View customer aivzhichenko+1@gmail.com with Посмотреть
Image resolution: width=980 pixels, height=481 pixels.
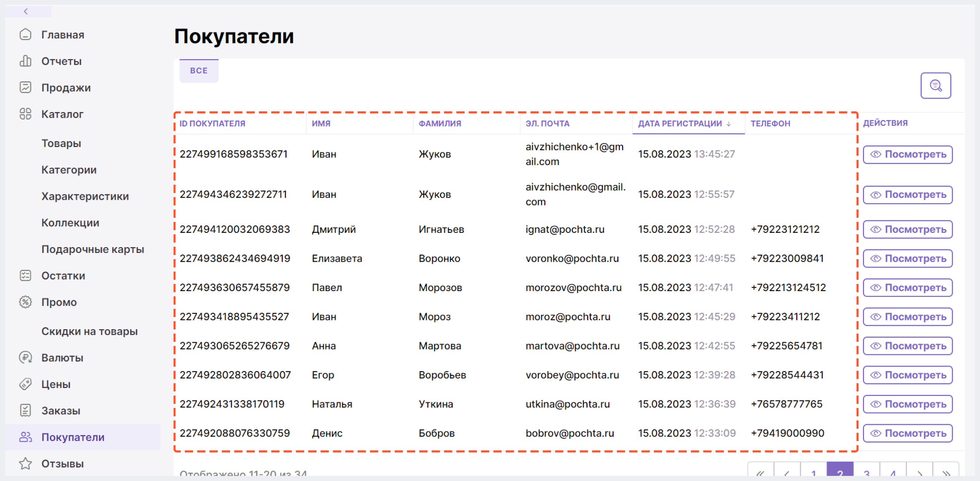pyautogui.click(x=908, y=155)
